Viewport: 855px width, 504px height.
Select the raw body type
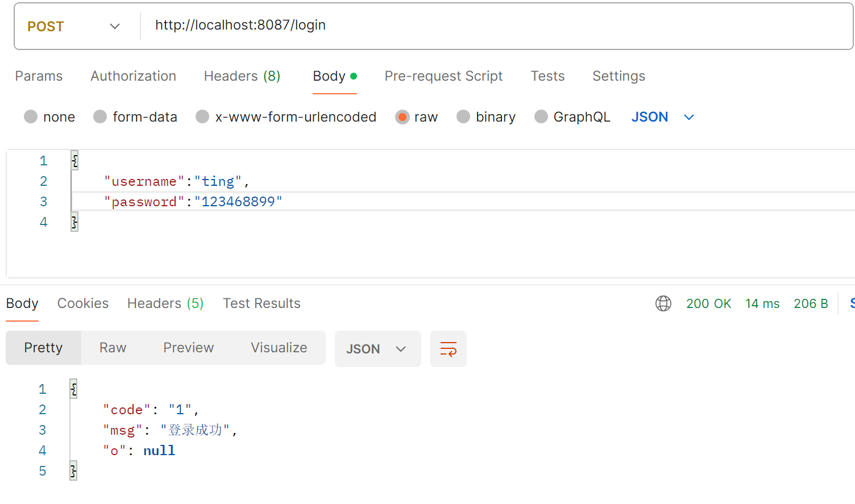coord(417,117)
